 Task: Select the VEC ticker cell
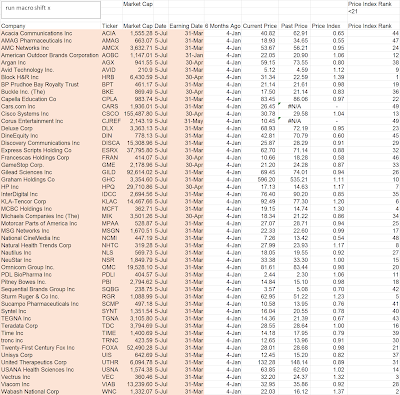[x=112, y=377]
